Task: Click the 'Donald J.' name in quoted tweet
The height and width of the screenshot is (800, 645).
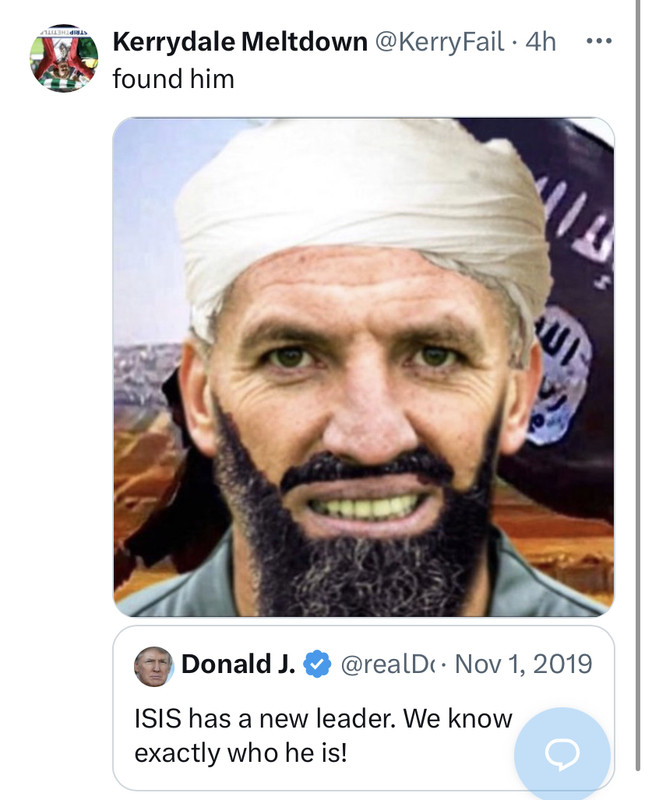Action: tap(238, 664)
